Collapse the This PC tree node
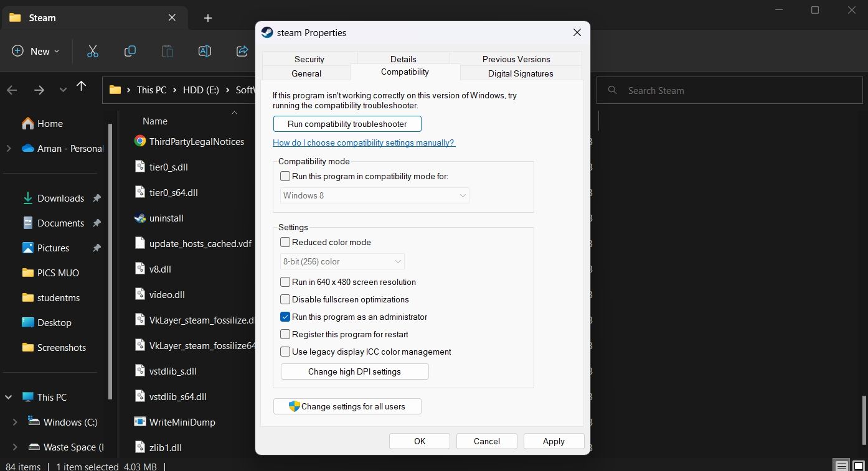 pos(9,397)
